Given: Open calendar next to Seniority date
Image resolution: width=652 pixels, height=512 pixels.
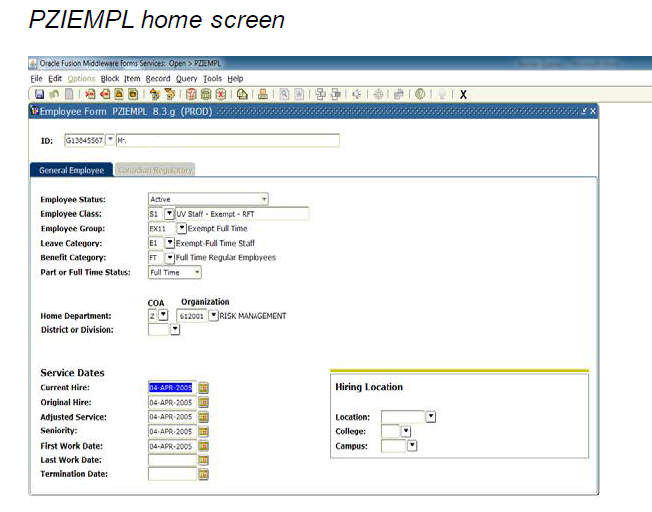Looking at the screenshot, I should pos(204,431).
